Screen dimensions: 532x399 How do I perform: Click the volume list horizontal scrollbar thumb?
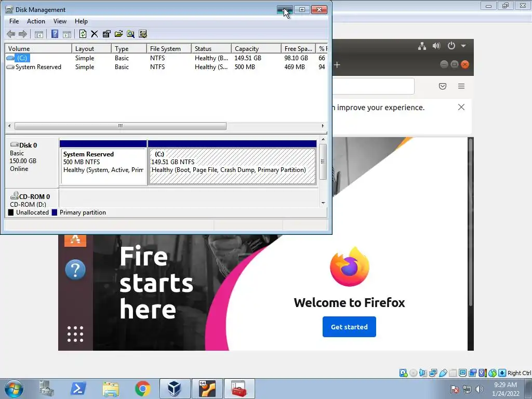tap(121, 126)
